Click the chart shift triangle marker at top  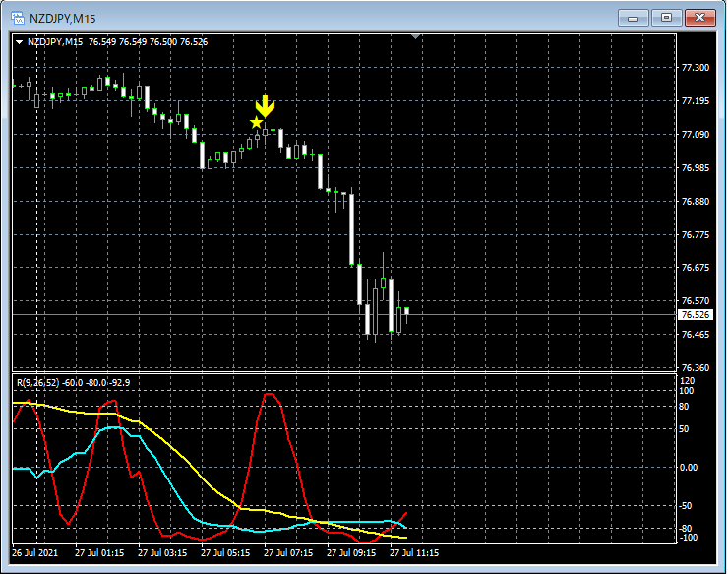tap(415, 36)
